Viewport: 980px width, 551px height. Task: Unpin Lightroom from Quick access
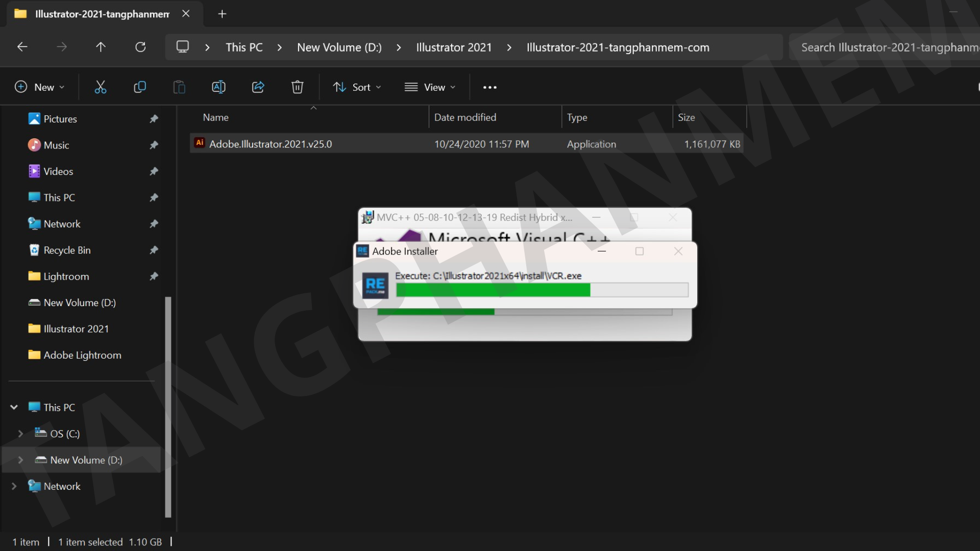tap(154, 277)
